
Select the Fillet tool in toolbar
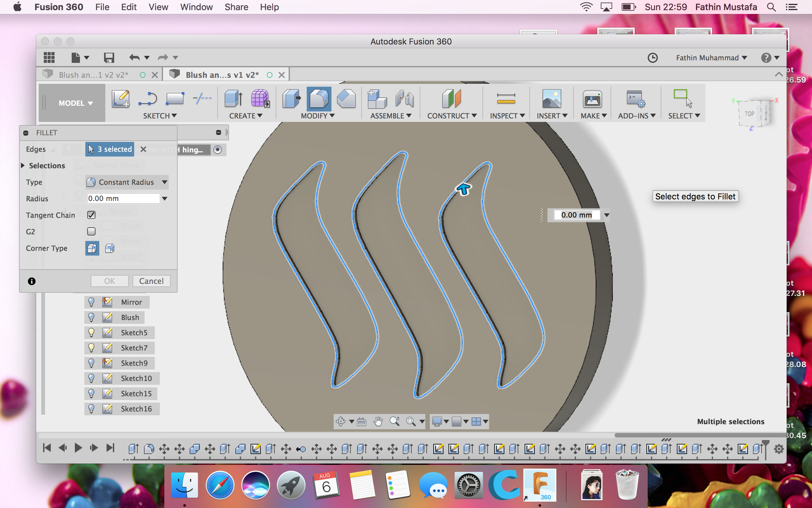click(319, 98)
